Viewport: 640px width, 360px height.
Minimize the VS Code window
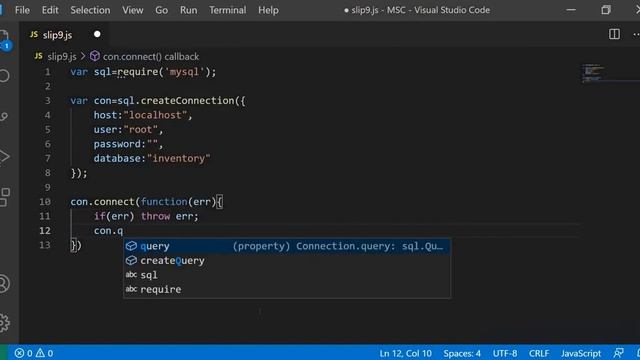(571, 10)
